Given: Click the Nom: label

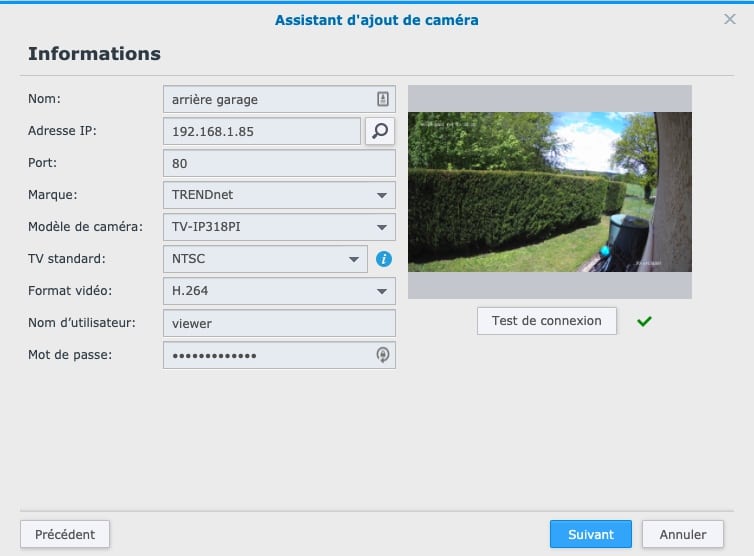Looking at the screenshot, I should pyautogui.click(x=44, y=99).
